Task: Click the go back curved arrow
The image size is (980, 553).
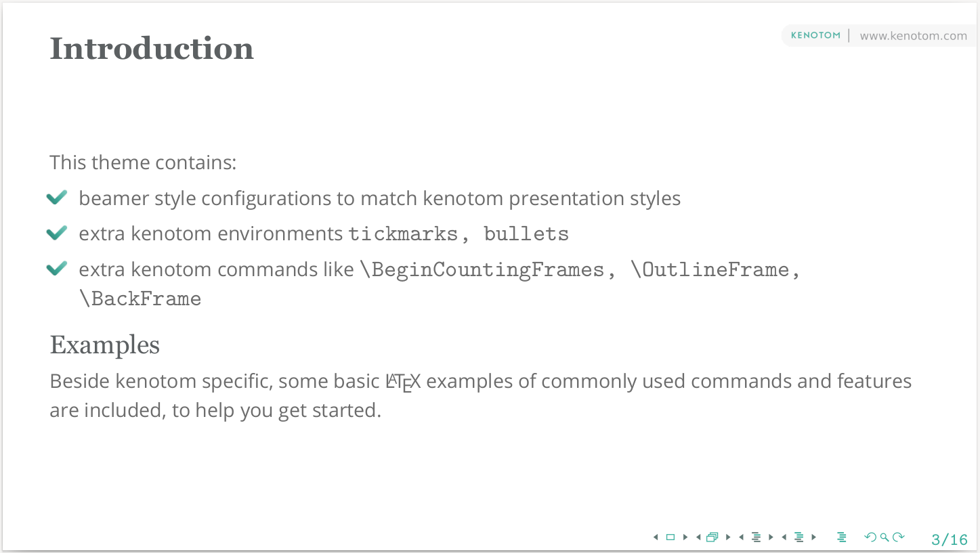Action: pyautogui.click(x=870, y=537)
